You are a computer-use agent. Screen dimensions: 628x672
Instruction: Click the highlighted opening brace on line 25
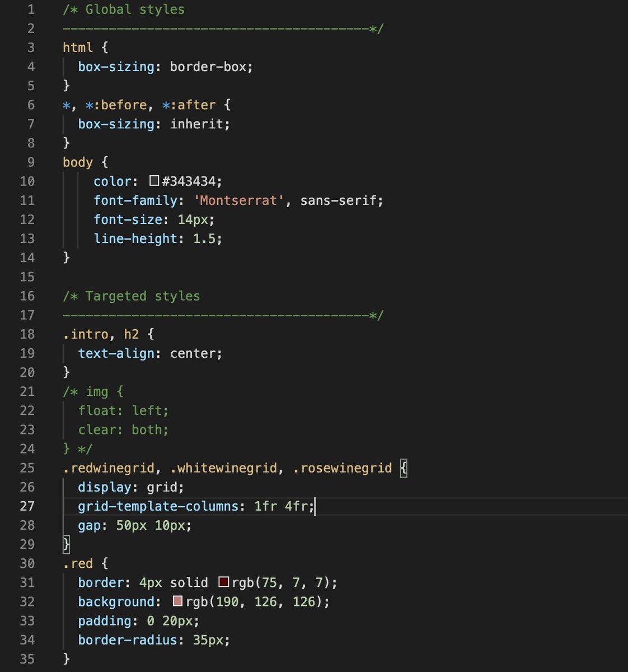coord(404,468)
